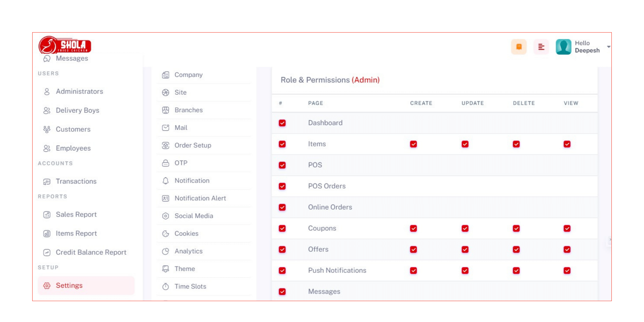644x322 pixels.
Task: Go to Order Setup settings
Action: (193, 145)
